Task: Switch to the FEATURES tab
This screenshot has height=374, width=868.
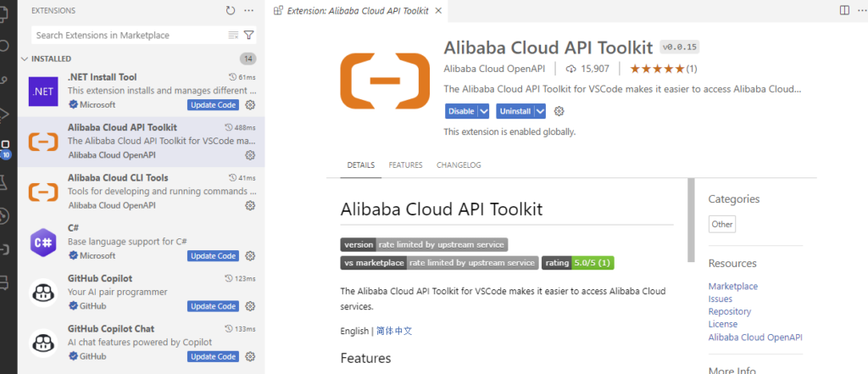Action: (405, 165)
